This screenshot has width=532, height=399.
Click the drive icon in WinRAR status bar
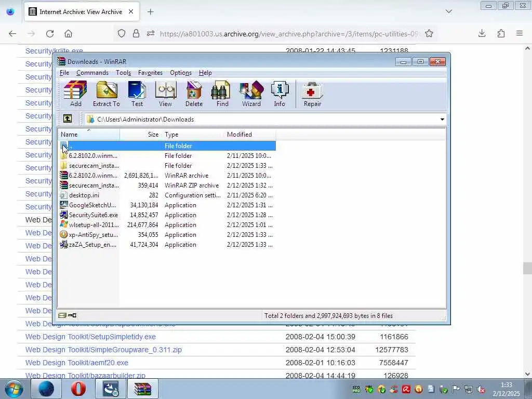(62, 315)
